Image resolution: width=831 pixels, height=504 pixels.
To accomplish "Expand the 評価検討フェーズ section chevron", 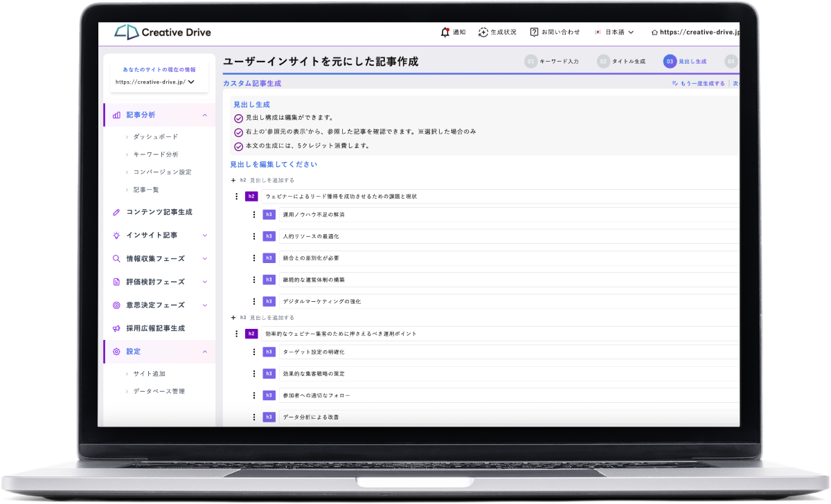I will [204, 282].
